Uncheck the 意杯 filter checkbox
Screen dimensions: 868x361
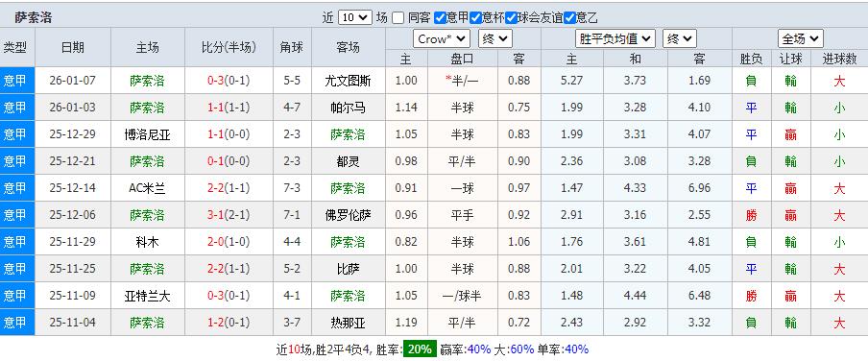coord(475,17)
